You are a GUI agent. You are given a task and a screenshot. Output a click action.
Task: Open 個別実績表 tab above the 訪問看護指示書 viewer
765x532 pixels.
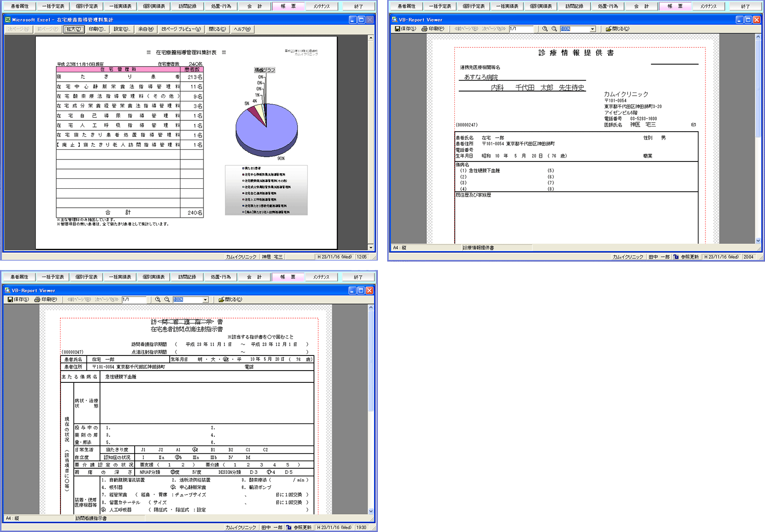click(x=154, y=277)
